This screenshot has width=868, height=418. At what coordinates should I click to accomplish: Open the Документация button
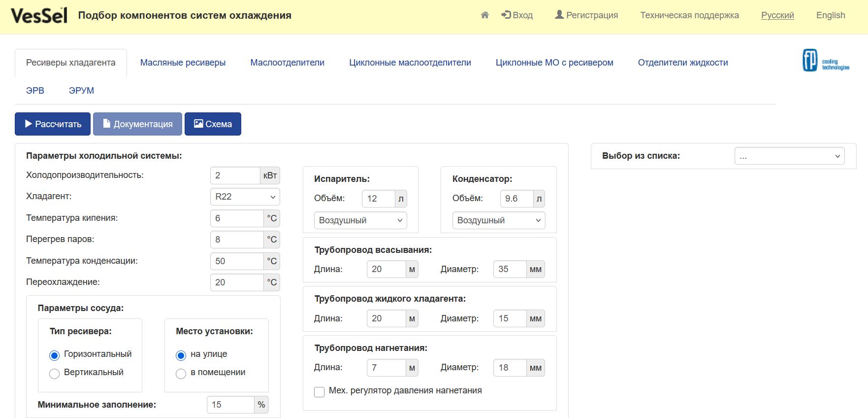click(x=137, y=124)
